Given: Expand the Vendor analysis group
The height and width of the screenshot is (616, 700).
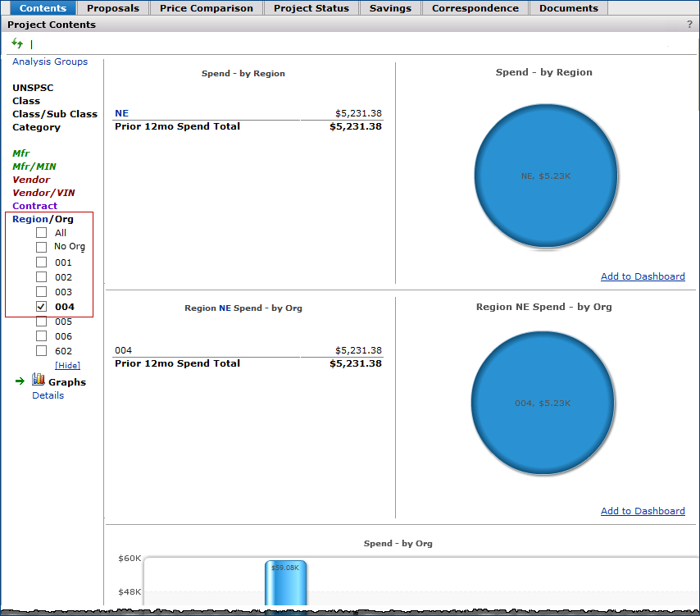Looking at the screenshot, I should 31,180.
